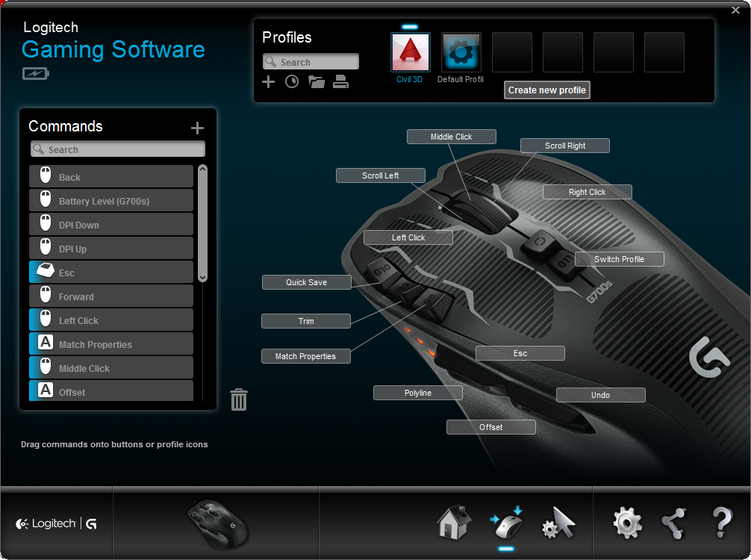Click the Create new profile button
751x560 pixels.
click(x=547, y=90)
